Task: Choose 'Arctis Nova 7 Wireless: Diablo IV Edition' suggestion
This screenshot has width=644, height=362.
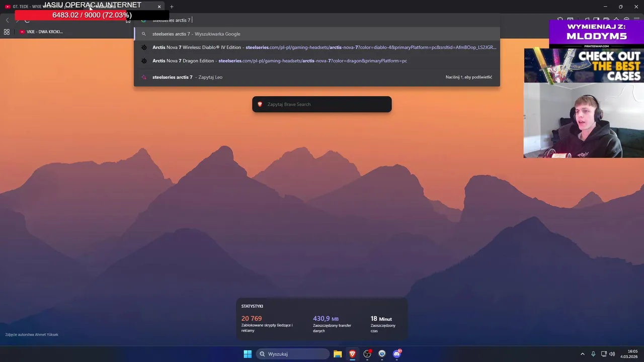Action: coord(317,47)
